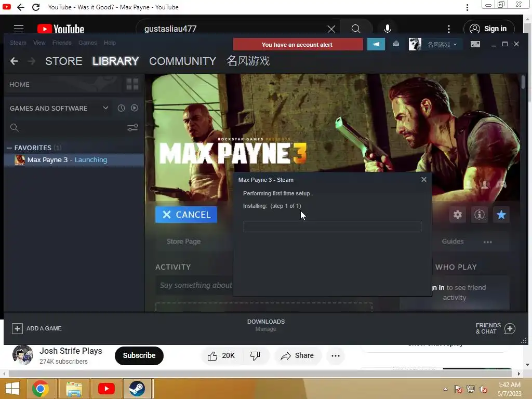
Task: Open advanced library filter options
Action: (x=132, y=128)
